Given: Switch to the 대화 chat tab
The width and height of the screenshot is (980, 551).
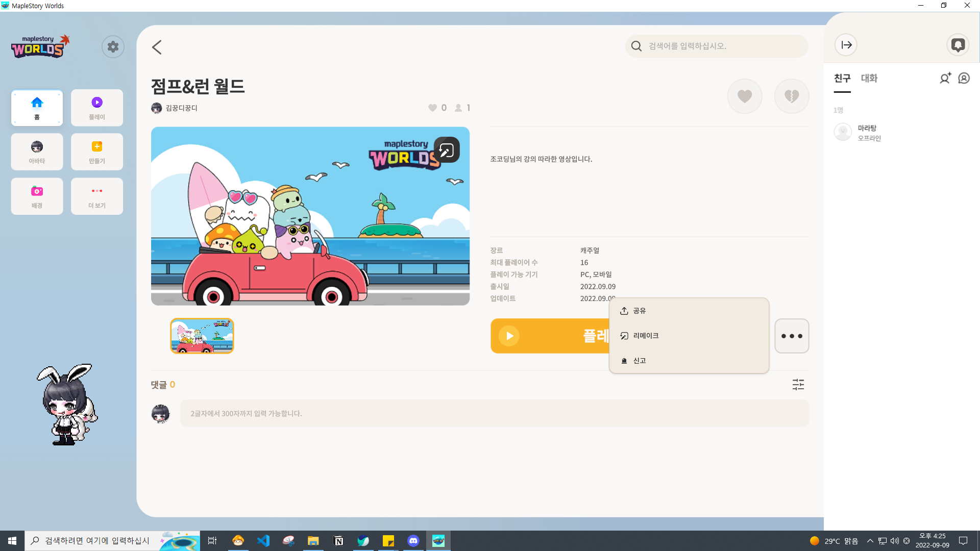Looking at the screenshot, I should 869,78.
